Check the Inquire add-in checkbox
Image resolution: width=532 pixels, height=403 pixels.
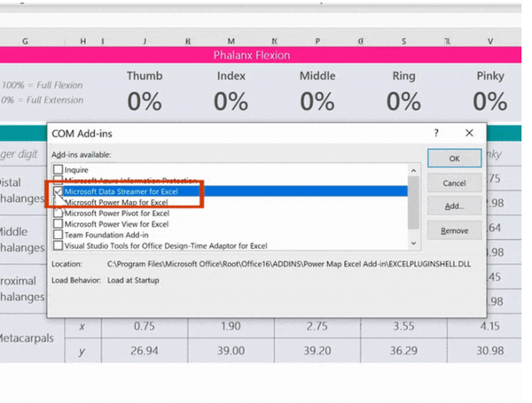click(59, 169)
